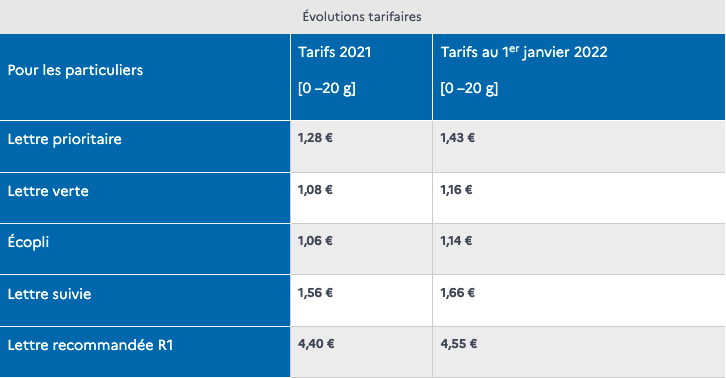The height and width of the screenshot is (378, 726).
Task: Click the 1,16 € Lettre verte price
Action: click(x=456, y=189)
